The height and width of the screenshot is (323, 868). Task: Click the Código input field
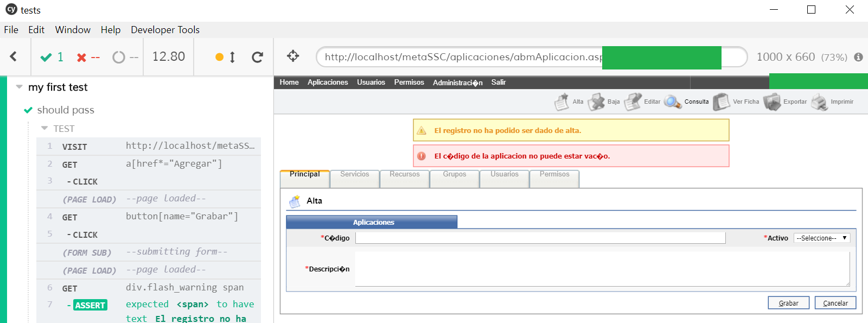pos(540,238)
